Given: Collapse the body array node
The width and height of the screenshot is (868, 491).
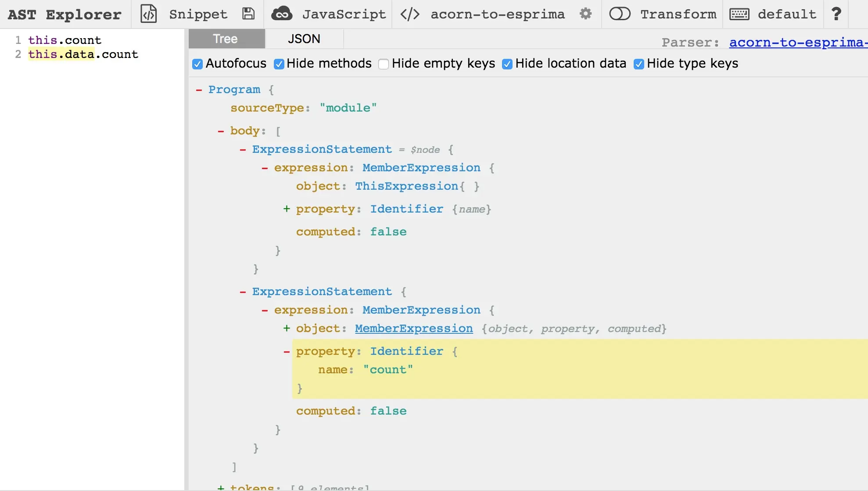Looking at the screenshot, I should pyautogui.click(x=221, y=131).
